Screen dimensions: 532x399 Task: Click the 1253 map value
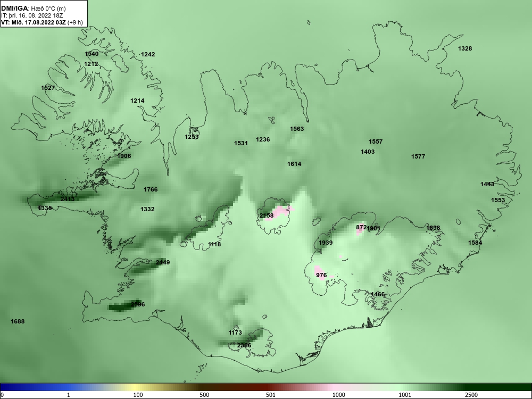pos(192,137)
